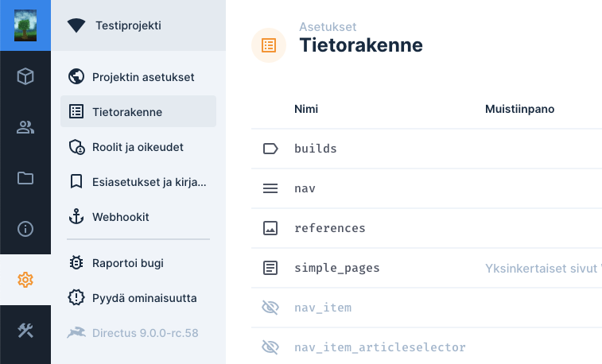The width and height of the screenshot is (602, 364).
Task: Open the Collections cube module
Action: pos(25,76)
